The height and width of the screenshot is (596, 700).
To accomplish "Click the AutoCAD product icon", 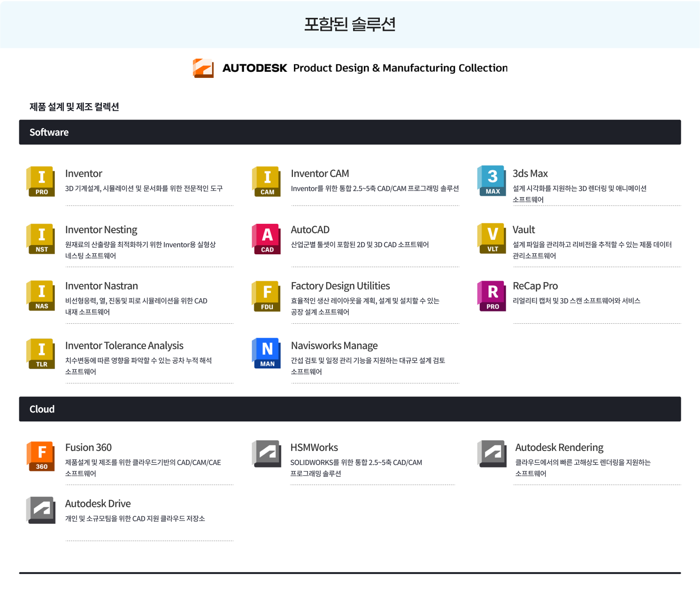I will [x=266, y=239].
